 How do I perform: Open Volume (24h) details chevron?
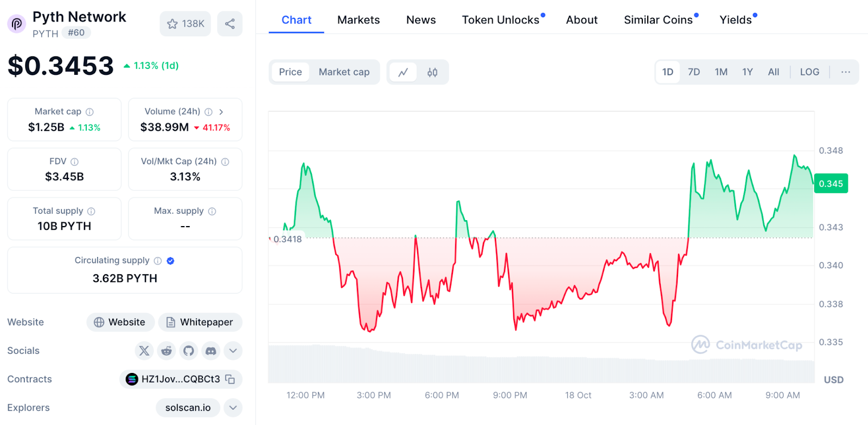point(221,112)
